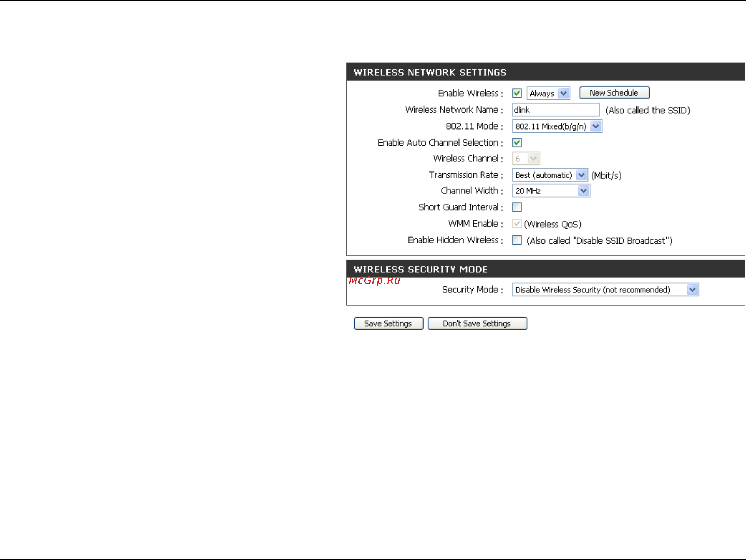Image resolution: width=746 pixels, height=560 pixels.
Task: Toggle the WMM Enable checkbox
Action: (x=517, y=224)
